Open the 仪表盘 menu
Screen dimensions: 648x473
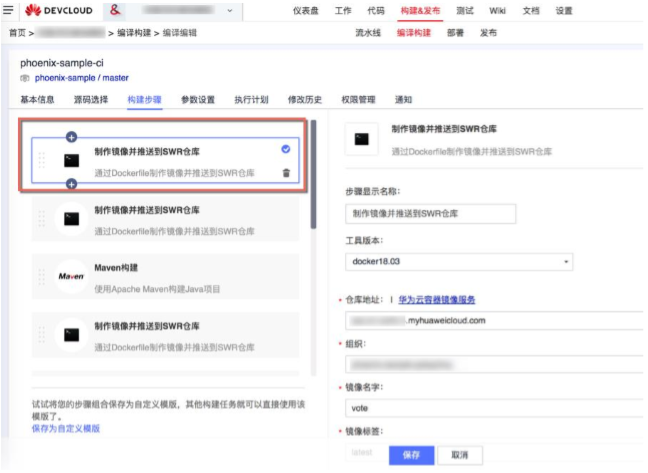[305, 11]
